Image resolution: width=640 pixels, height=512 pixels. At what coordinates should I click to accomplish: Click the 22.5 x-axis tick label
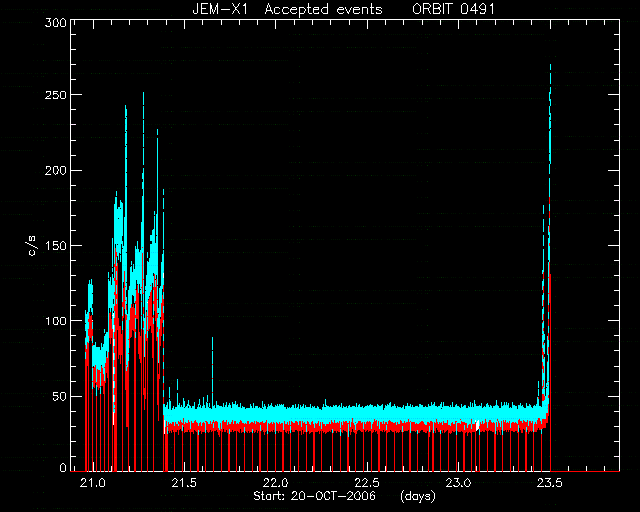(x=367, y=483)
